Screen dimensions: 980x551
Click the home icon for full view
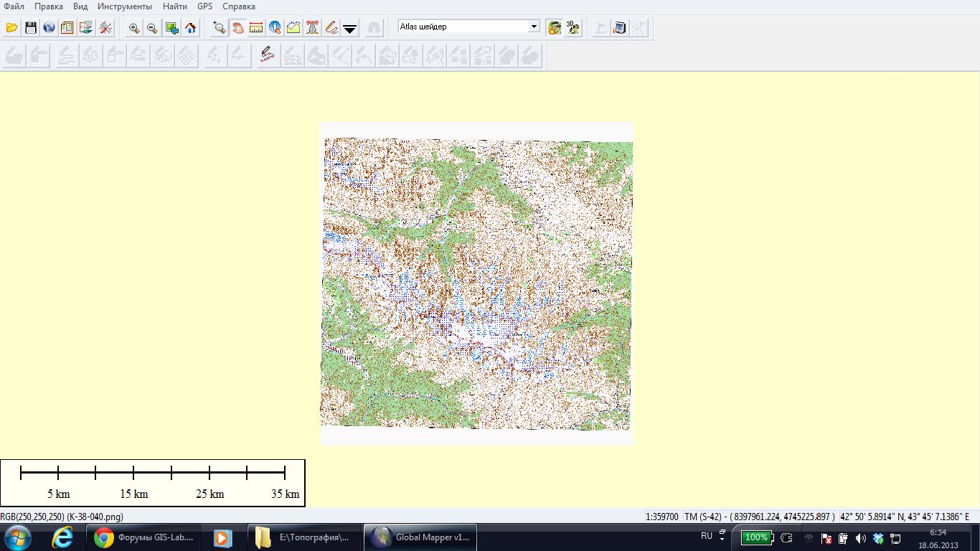click(x=190, y=28)
